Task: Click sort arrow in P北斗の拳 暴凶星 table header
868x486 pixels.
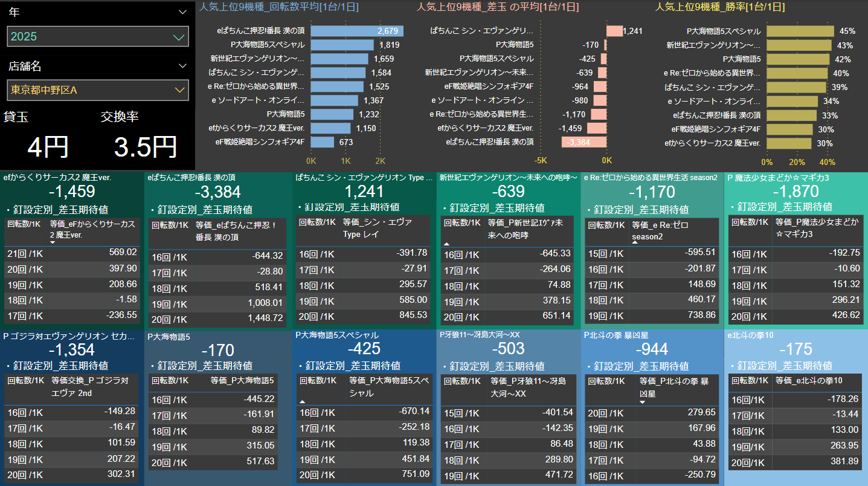Action: [x=642, y=401]
